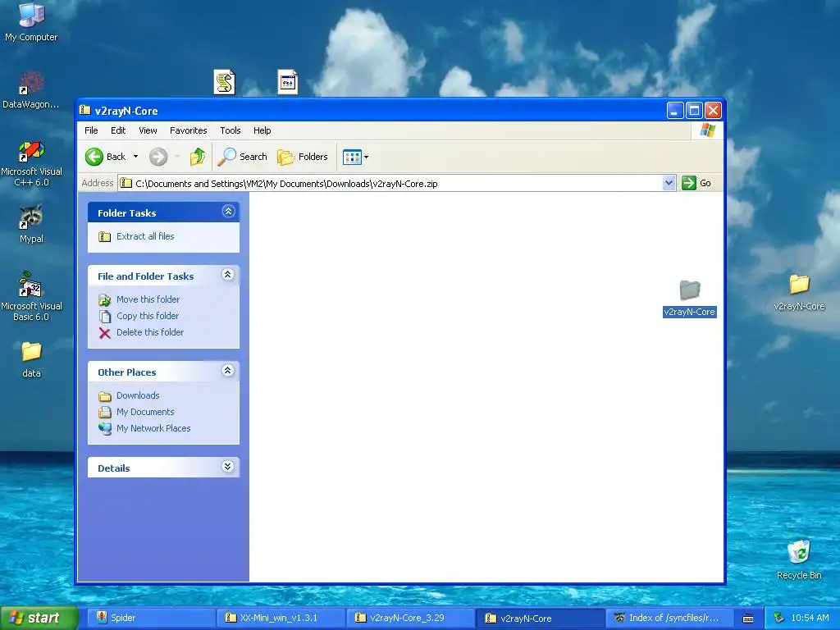The width and height of the screenshot is (840, 630).
Task: Switch to the v2rayN-Core_3.29 taskbar window
Action: pos(411,618)
